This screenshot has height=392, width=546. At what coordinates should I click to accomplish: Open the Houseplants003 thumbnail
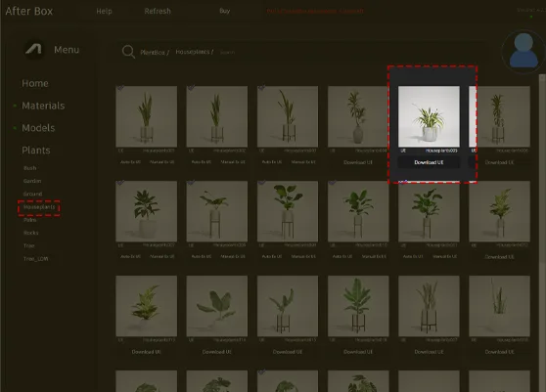click(288, 116)
